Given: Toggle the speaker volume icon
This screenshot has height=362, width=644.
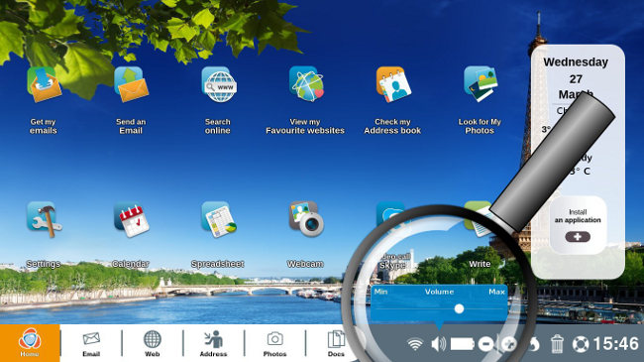Looking at the screenshot, I should 439,344.
